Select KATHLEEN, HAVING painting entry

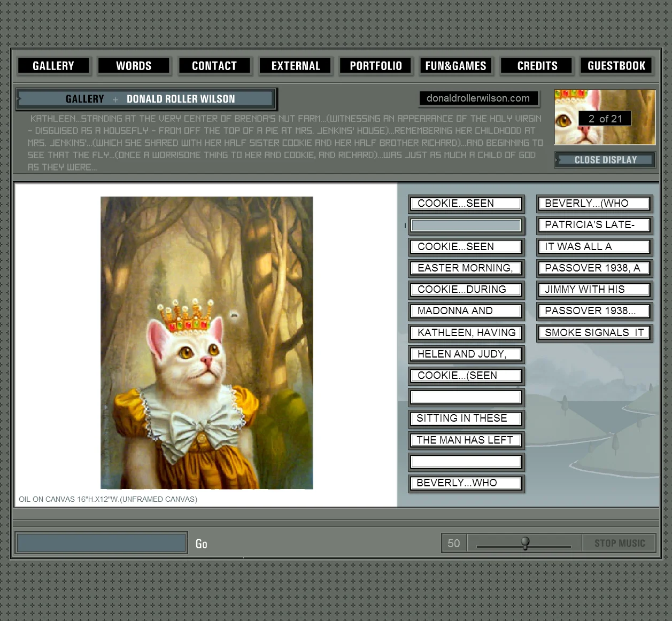pyautogui.click(x=466, y=332)
